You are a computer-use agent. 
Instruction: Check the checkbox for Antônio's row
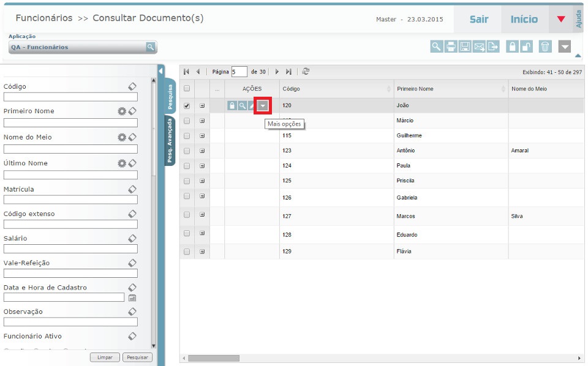[x=187, y=151]
